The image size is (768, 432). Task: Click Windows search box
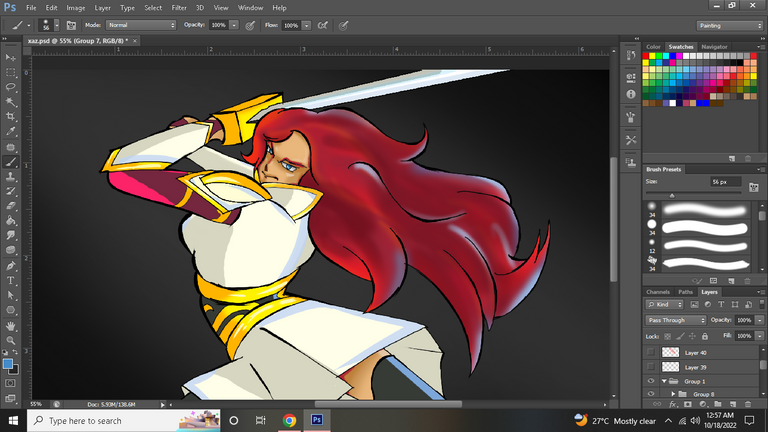(123, 421)
